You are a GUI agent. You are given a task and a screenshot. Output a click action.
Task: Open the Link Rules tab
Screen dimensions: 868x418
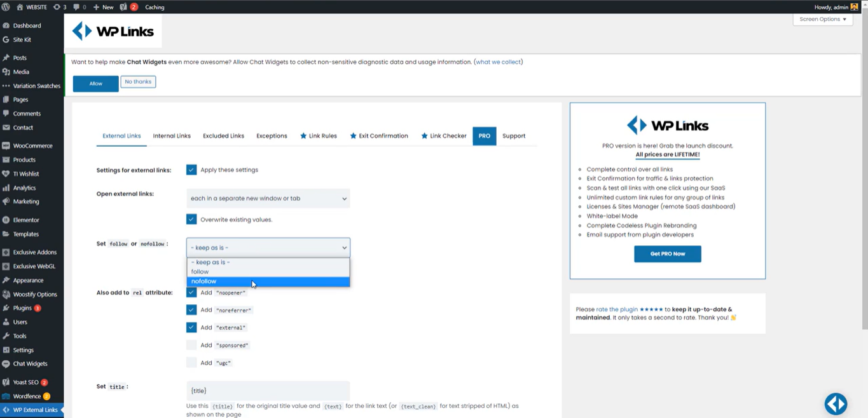[x=318, y=136]
